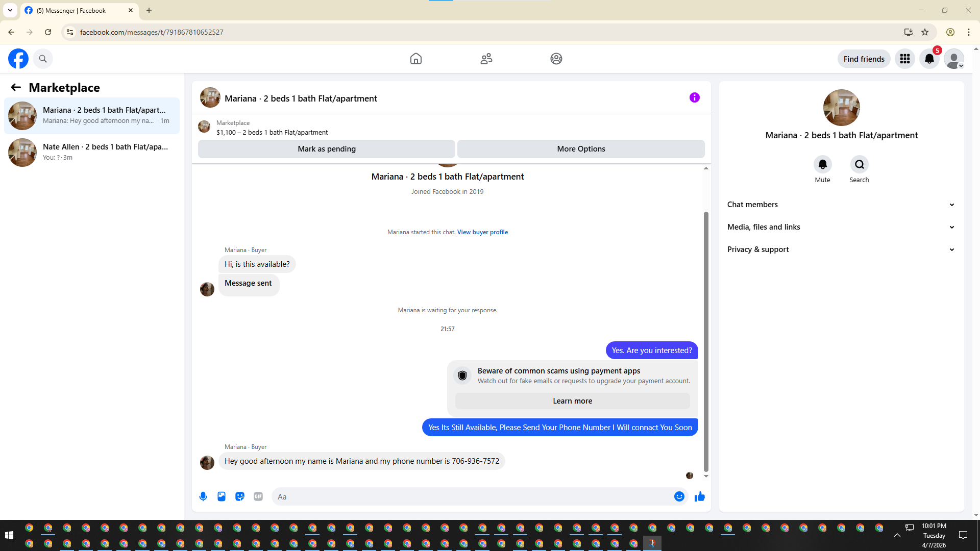Screen dimensions: 980x551
Task: Click the large listing photo in right panel
Action: (x=841, y=108)
